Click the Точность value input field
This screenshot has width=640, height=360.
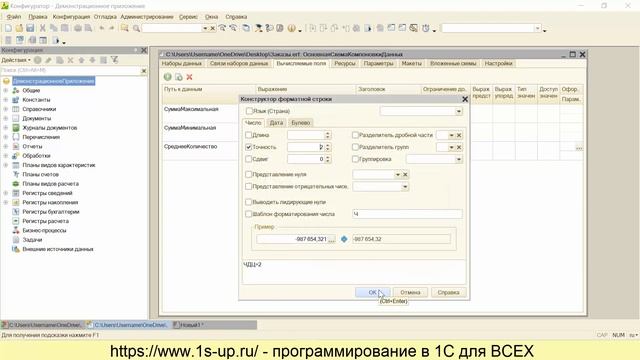click(x=306, y=147)
